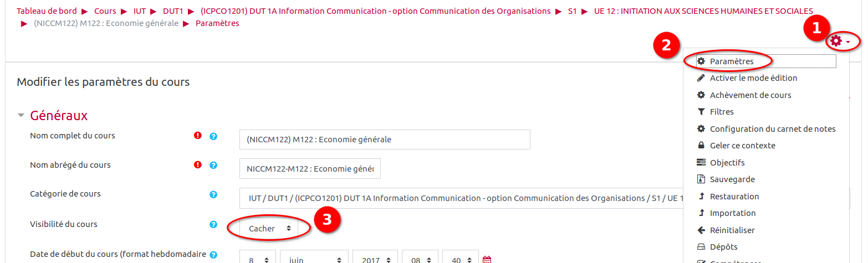The image size is (868, 263).
Task: Open the gear actions menu
Action: coord(840,41)
